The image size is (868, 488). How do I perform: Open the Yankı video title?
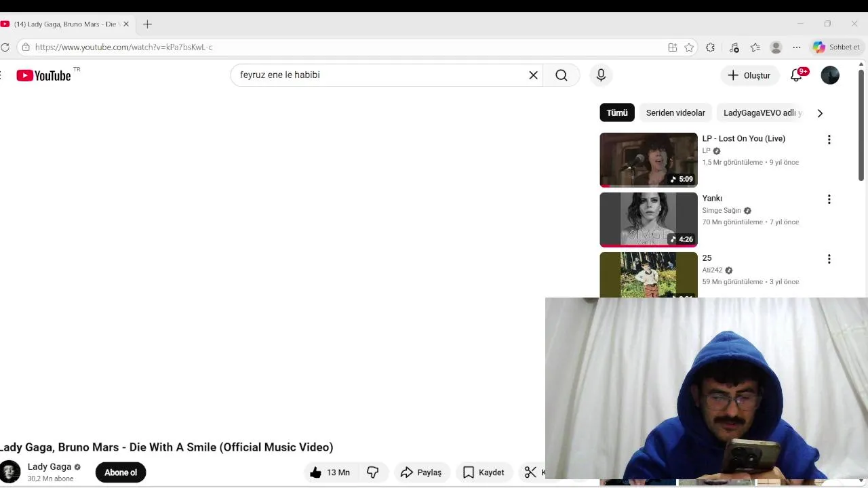(x=712, y=198)
